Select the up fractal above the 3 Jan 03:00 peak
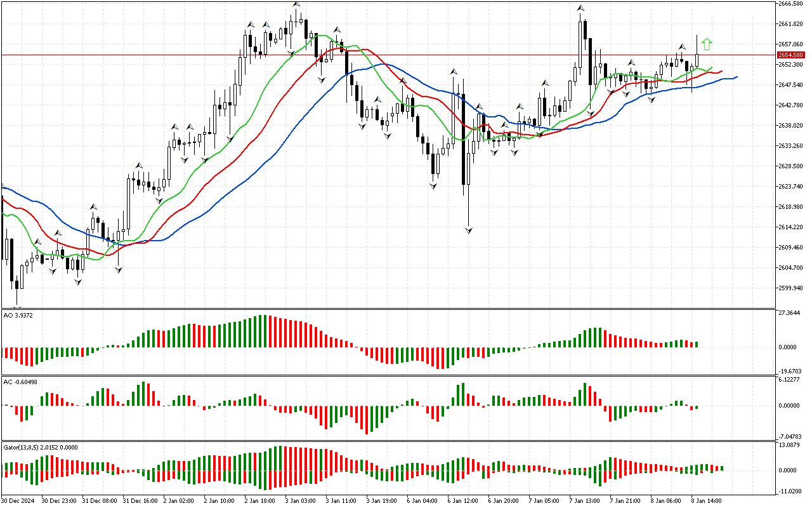The width and height of the screenshot is (812, 508). (x=296, y=5)
